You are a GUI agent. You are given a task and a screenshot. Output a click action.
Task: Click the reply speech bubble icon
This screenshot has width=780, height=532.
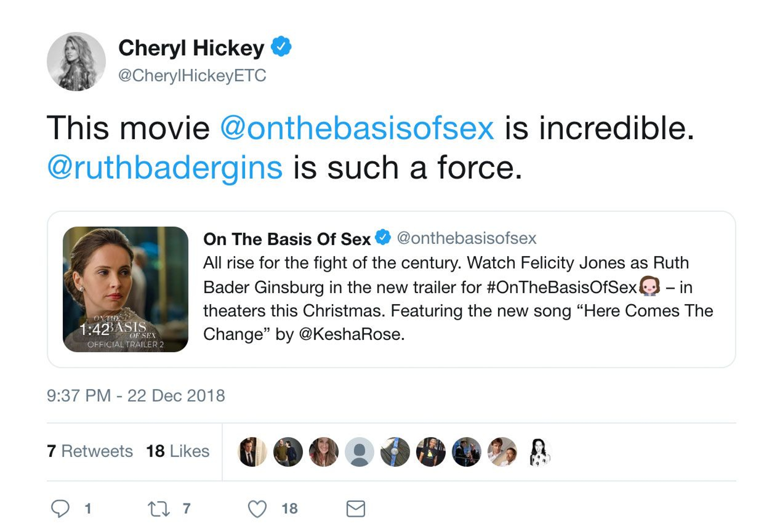click(x=60, y=508)
